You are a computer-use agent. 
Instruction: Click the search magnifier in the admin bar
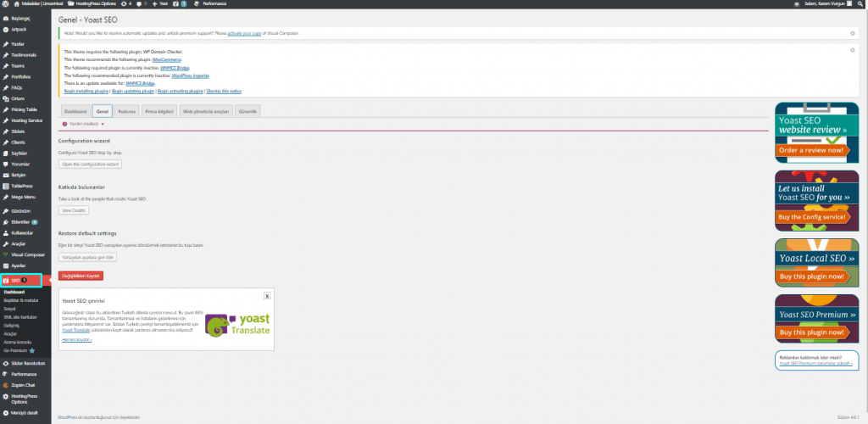click(860, 3)
